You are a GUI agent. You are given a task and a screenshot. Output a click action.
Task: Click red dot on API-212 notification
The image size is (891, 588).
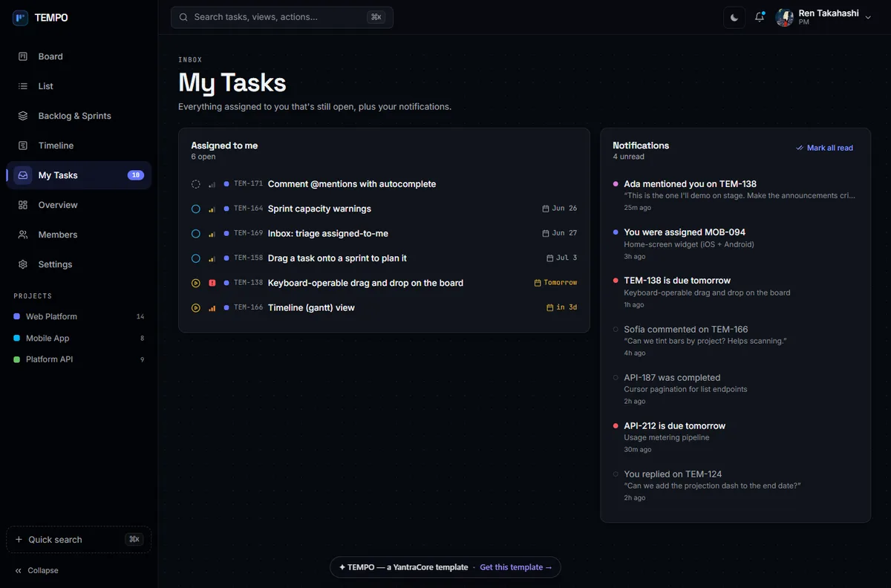click(x=616, y=425)
